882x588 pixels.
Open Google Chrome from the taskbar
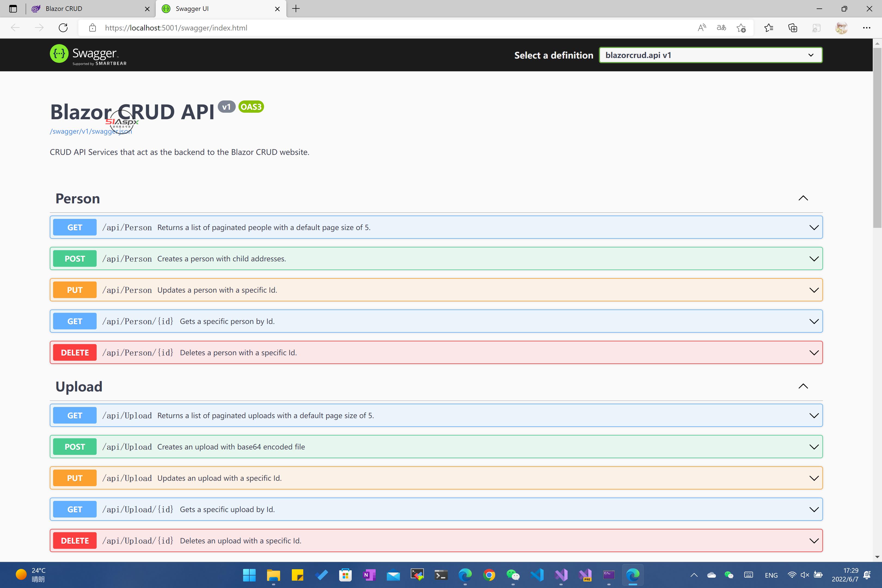(x=489, y=575)
